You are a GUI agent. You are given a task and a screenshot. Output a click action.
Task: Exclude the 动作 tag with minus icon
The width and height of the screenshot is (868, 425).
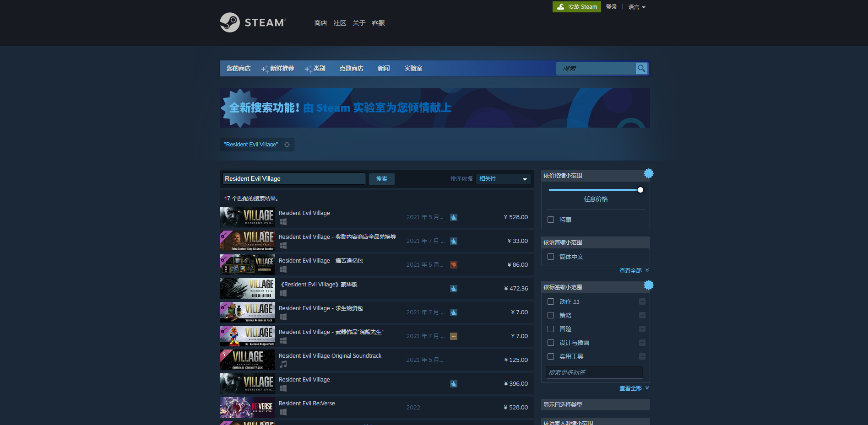pos(642,301)
